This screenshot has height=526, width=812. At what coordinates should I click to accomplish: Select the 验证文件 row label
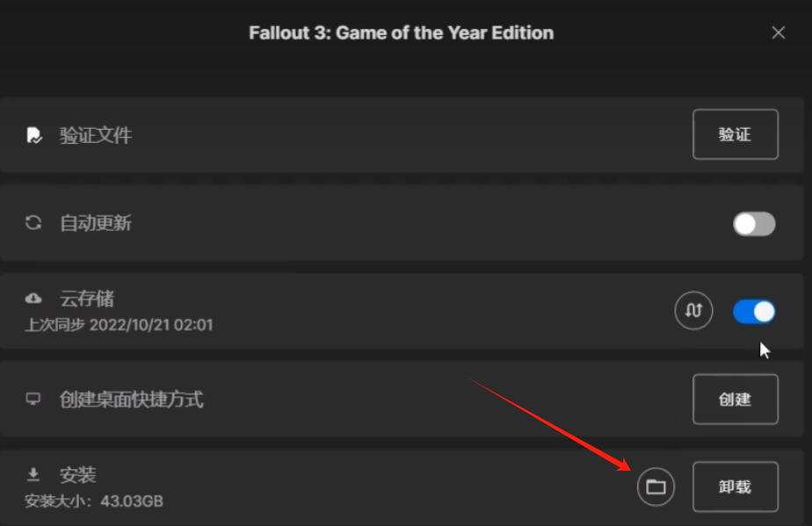pyautogui.click(x=96, y=135)
